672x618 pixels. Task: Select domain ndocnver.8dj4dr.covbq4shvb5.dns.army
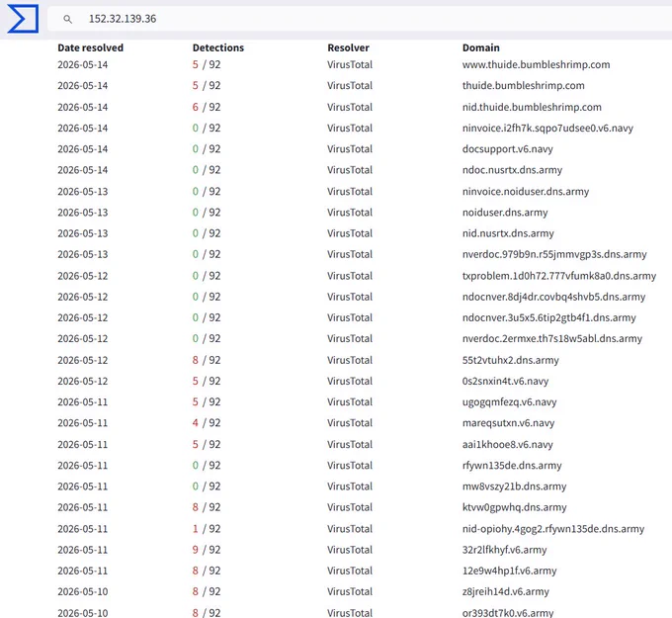(553, 298)
